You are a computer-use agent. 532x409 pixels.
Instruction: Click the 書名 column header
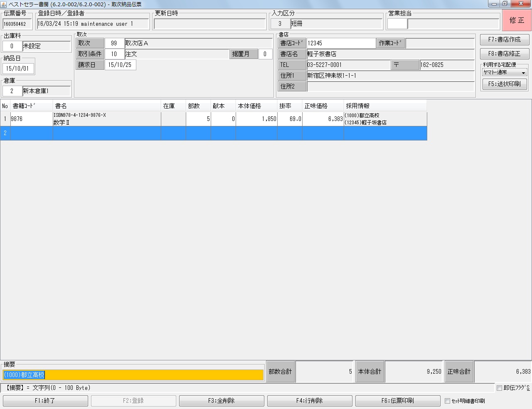(x=106, y=106)
